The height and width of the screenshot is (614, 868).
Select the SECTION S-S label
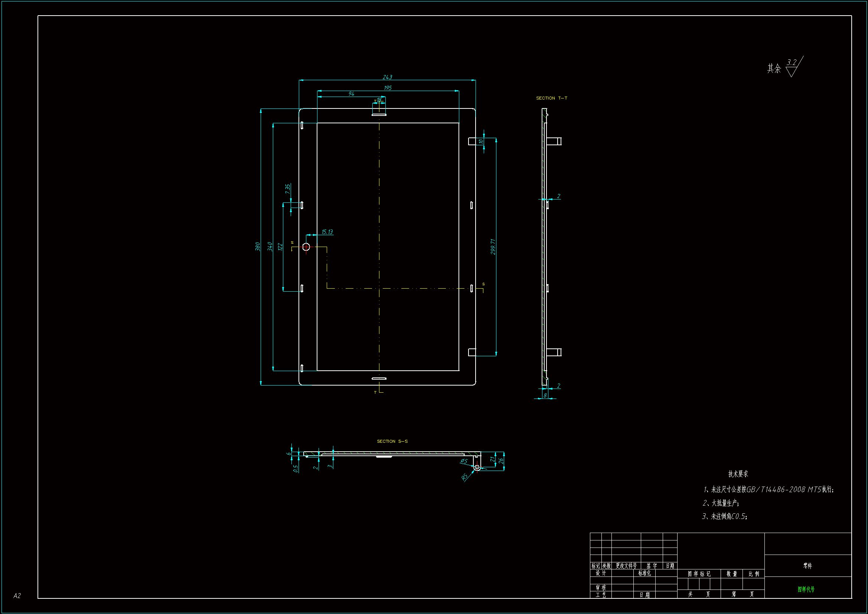point(392,441)
